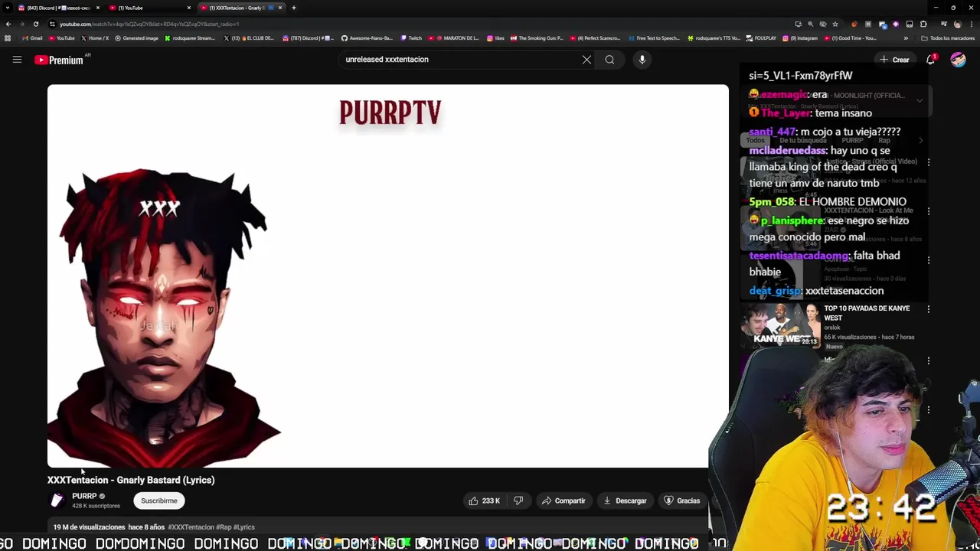Viewport: 980px width, 551px height.
Task: Start voice search with microphone icon
Action: pyautogui.click(x=642, y=60)
